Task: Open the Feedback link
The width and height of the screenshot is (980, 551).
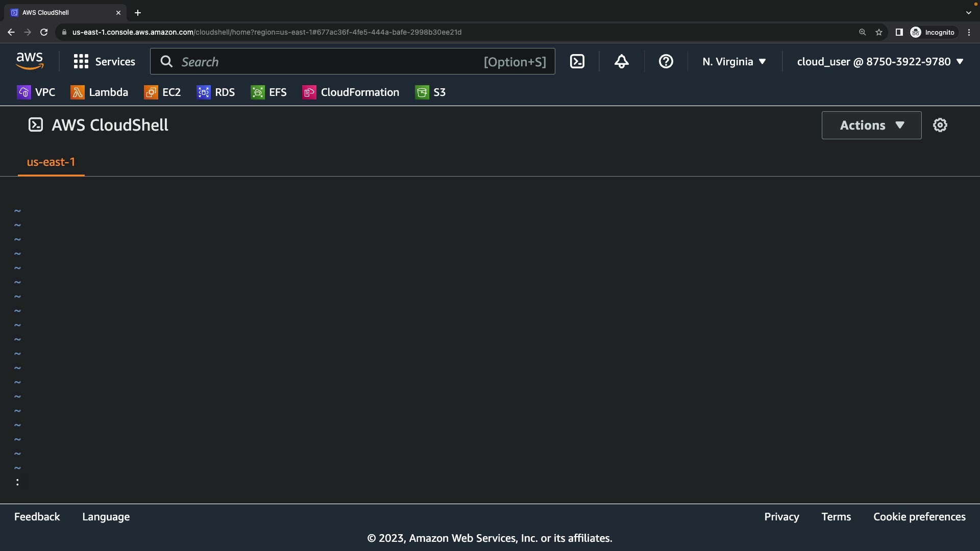Action: 37,517
